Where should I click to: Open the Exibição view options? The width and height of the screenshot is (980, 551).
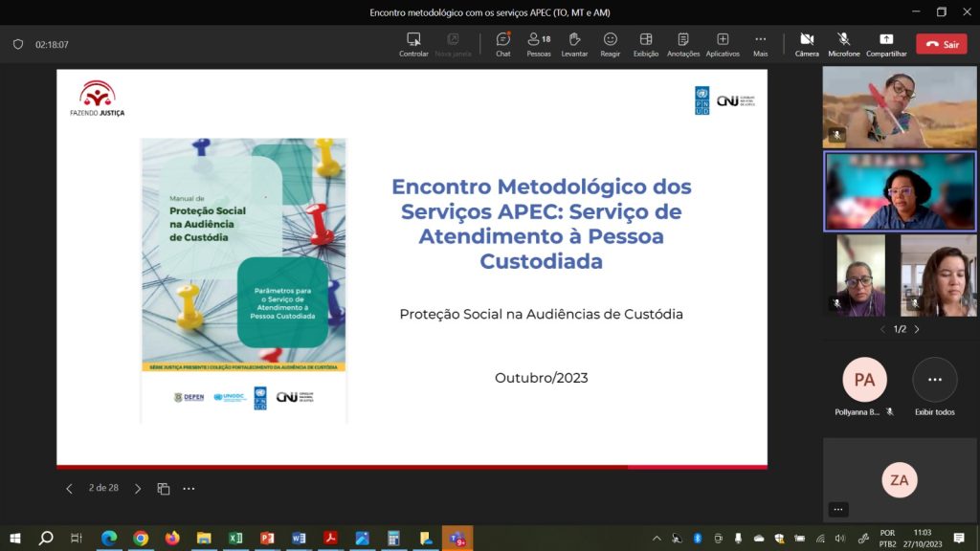[646, 44]
